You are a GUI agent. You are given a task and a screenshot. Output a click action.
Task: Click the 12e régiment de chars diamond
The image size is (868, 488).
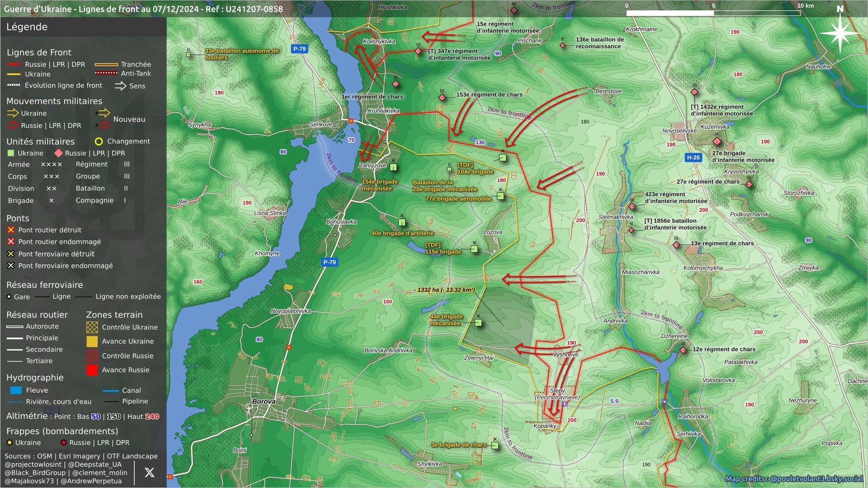tap(683, 350)
